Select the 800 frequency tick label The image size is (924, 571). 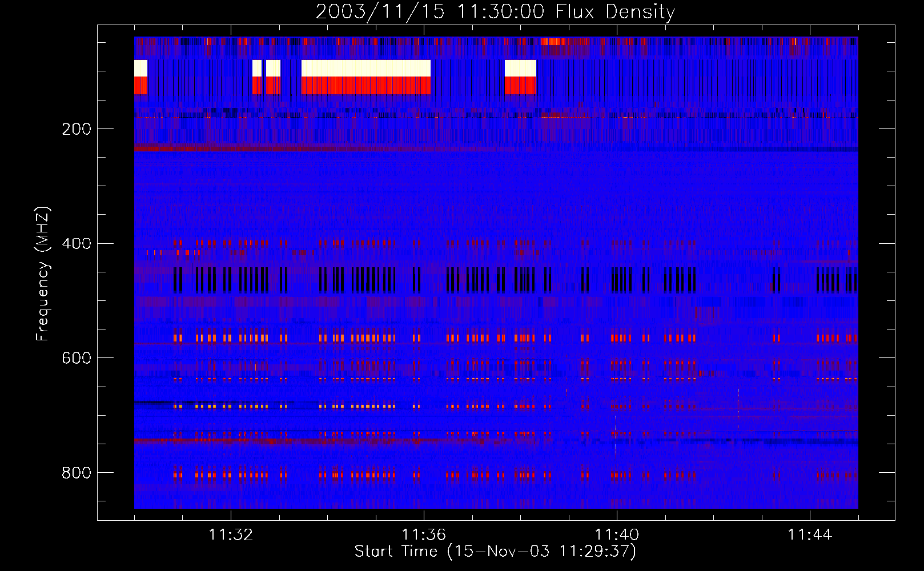pos(77,473)
